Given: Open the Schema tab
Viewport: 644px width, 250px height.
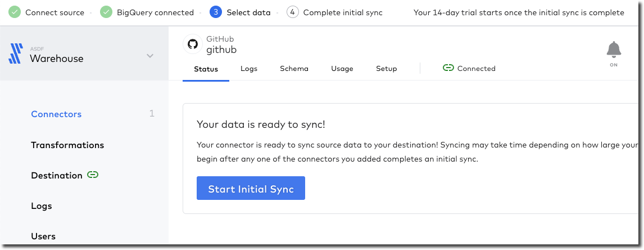Looking at the screenshot, I should [x=294, y=69].
